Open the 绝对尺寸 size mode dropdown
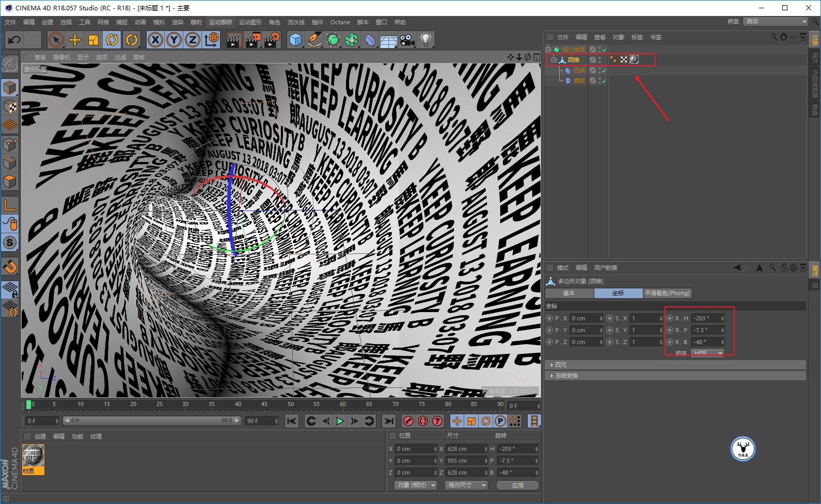This screenshot has width=821, height=504. (x=466, y=485)
